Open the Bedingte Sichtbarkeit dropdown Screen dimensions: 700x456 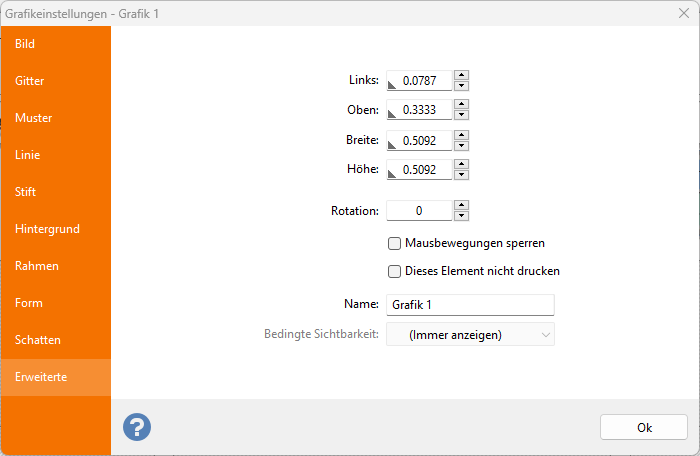click(470, 334)
